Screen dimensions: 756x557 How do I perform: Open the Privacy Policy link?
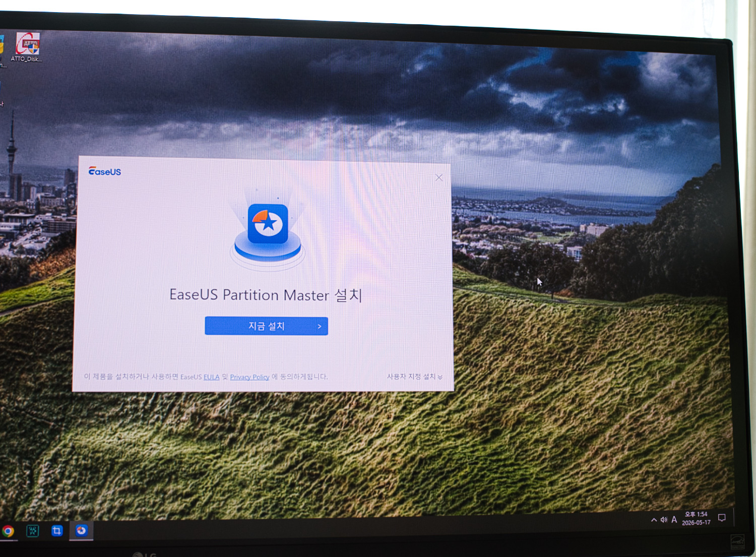(x=249, y=377)
